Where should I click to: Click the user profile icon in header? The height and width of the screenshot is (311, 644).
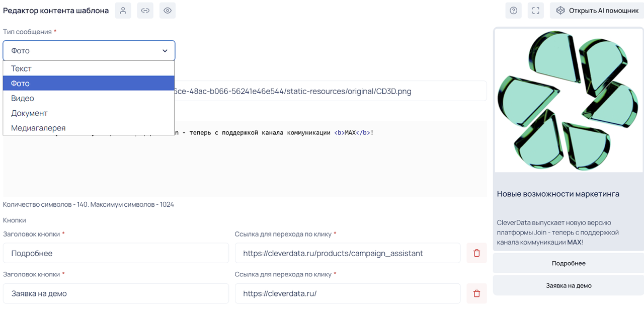(123, 11)
